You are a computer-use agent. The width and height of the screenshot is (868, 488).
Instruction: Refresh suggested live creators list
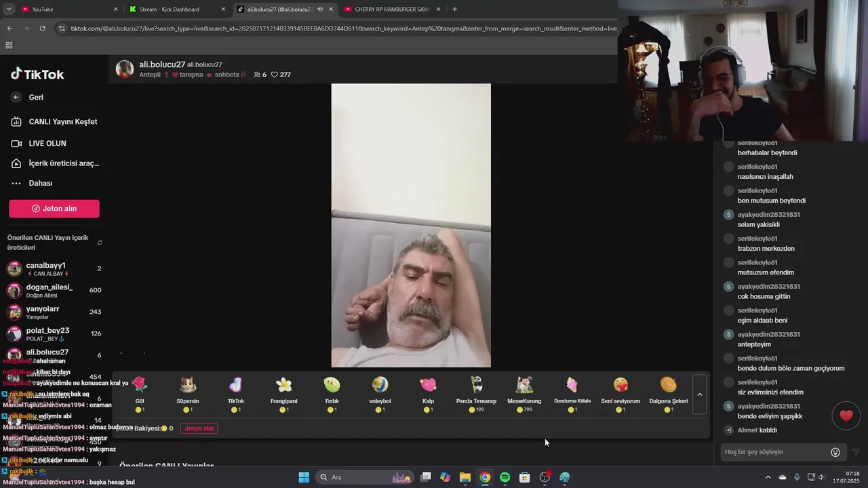100,243
